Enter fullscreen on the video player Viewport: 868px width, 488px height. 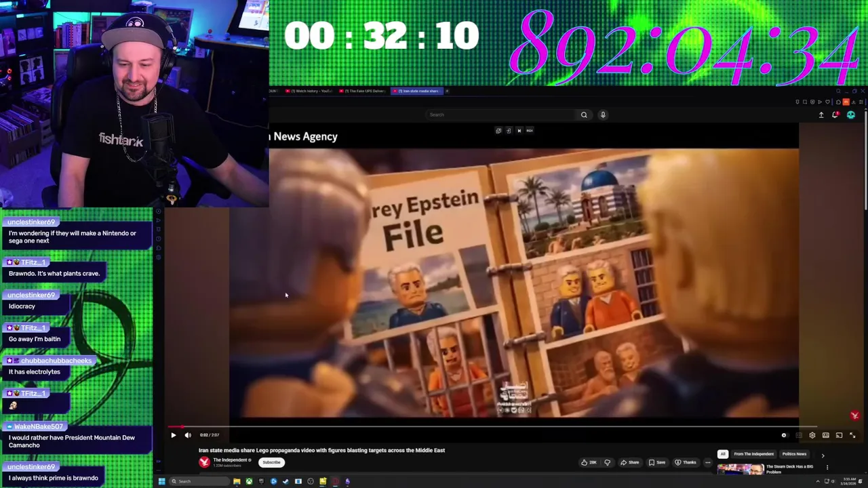[x=852, y=435]
